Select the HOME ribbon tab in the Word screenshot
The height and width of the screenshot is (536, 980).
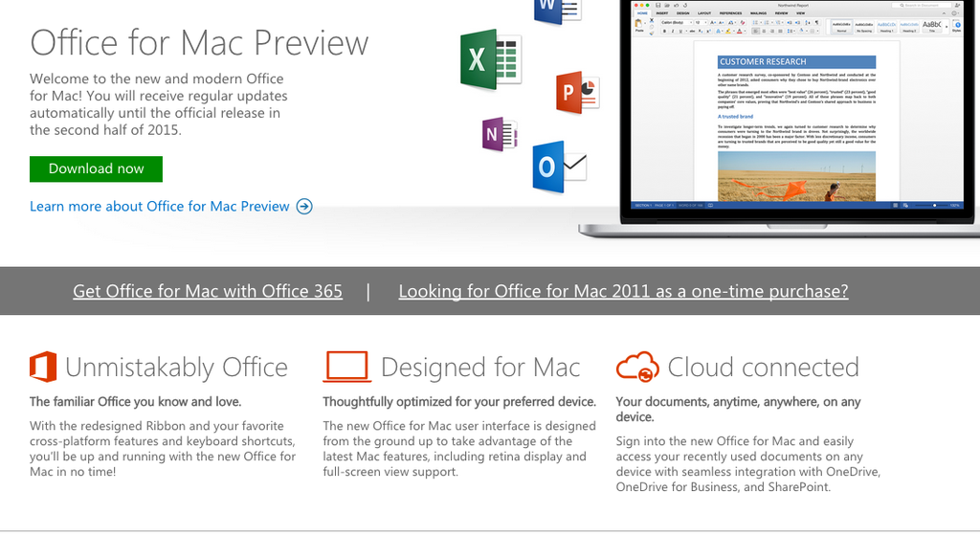click(x=642, y=13)
